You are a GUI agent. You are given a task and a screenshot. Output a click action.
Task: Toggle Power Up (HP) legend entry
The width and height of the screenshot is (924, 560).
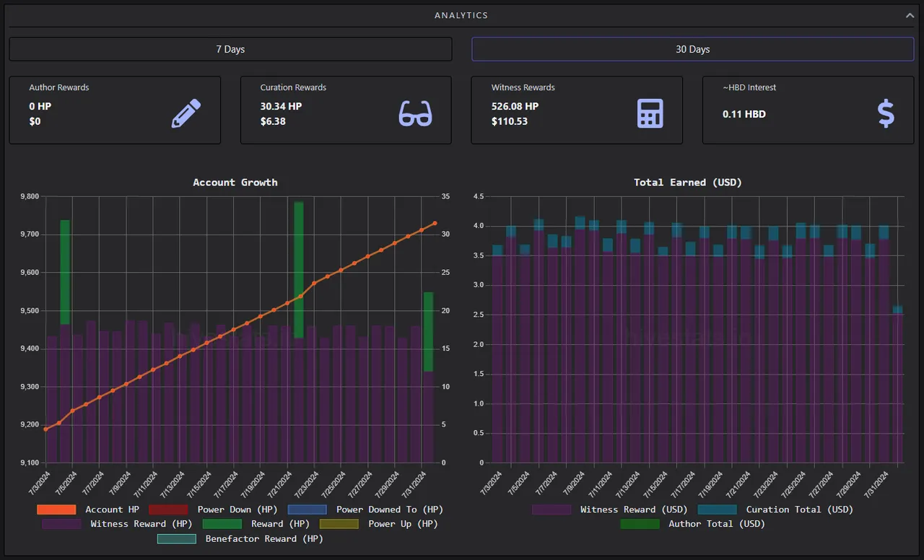pos(378,524)
